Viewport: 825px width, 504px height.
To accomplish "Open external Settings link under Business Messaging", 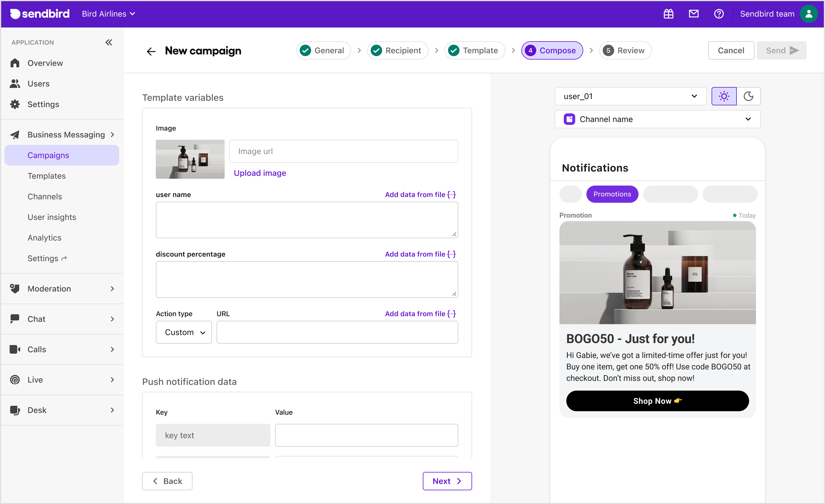I will (x=47, y=258).
